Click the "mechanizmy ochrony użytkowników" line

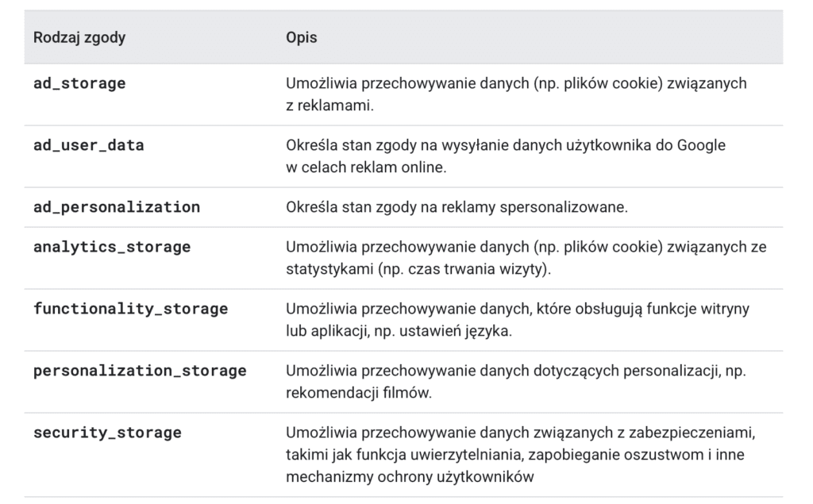410,477
